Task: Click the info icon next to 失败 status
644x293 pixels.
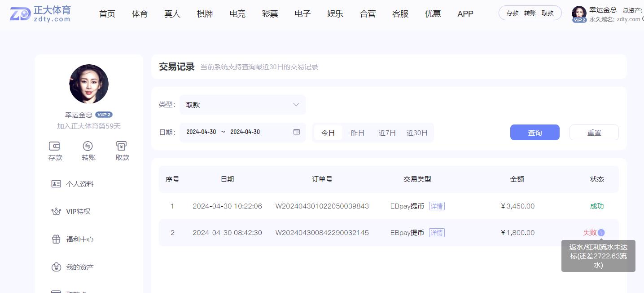Action: pos(601,233)
